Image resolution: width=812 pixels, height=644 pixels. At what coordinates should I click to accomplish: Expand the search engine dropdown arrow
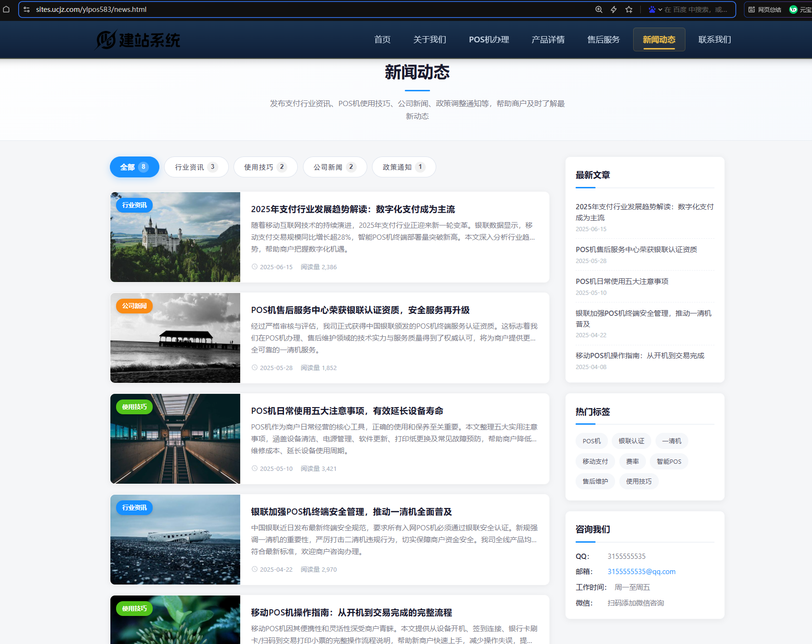(660, 10)
